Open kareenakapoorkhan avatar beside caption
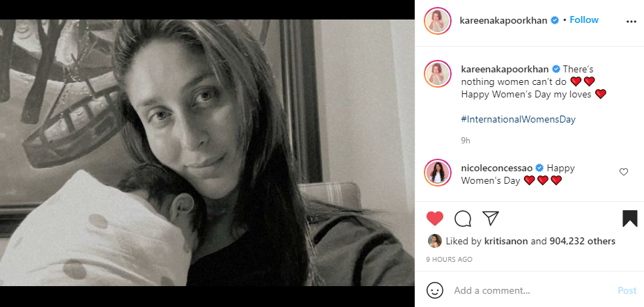This screenshot has height=307, width=644. pyautogui.click(x=438, y=74)
